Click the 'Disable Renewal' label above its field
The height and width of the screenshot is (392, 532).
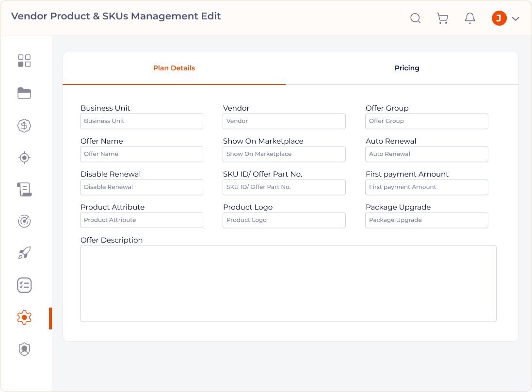[x=111, y=174]
